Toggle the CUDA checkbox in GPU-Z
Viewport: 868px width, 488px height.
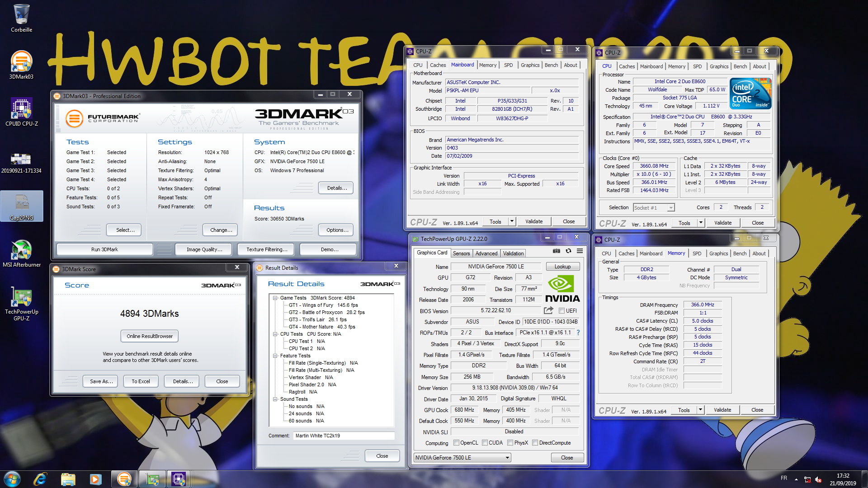485,443
